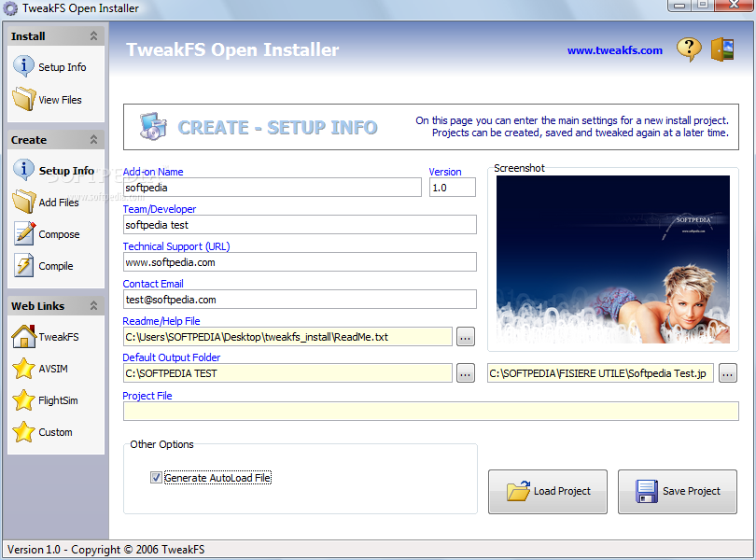The height and width of the screenshot is (560, 756).
Task: Click the version copyright status bar text
Action: [x=106, y=550]
